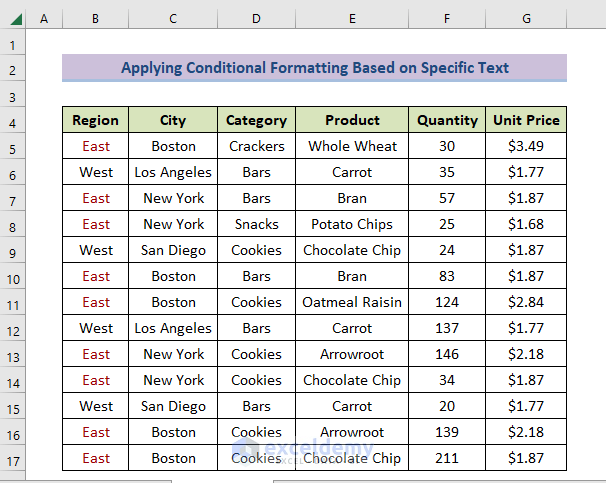This screenshot has height=483, width=606.
Task: Select column E header
Action: (352, 19)
